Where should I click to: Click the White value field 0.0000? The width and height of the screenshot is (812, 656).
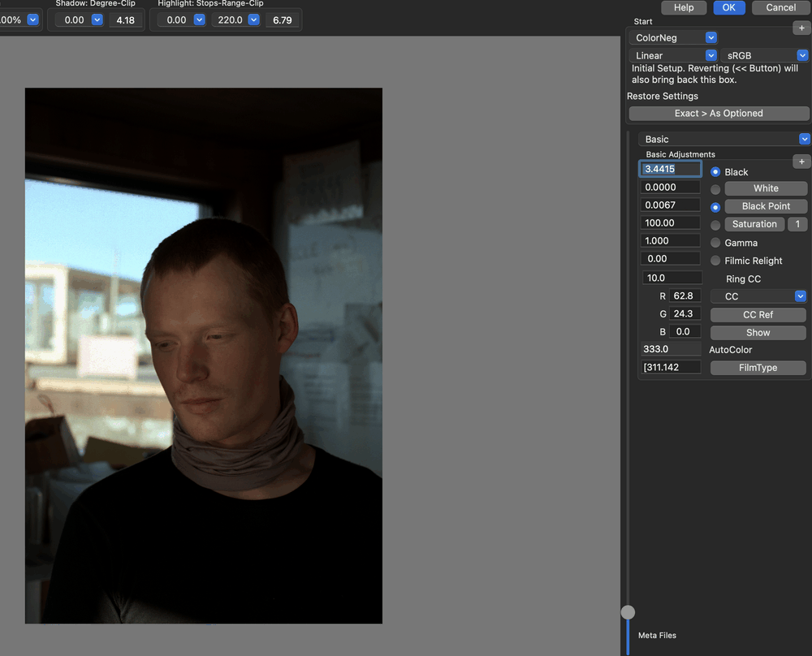pos(671,187)
